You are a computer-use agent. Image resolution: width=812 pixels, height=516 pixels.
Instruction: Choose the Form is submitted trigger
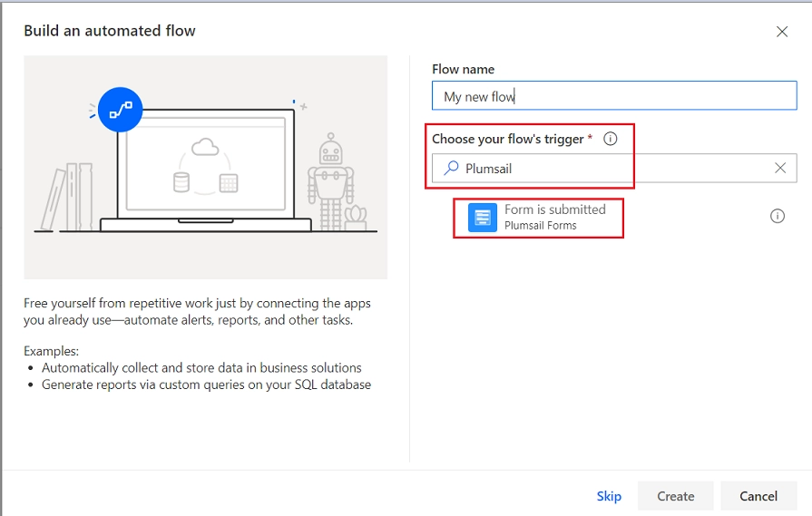(554, 209)
